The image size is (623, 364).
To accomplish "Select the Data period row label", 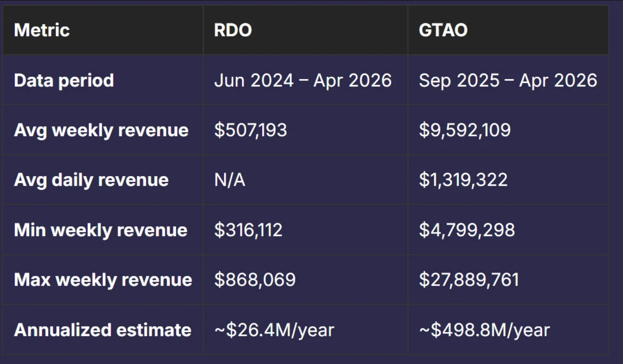I will click(64, 80).
